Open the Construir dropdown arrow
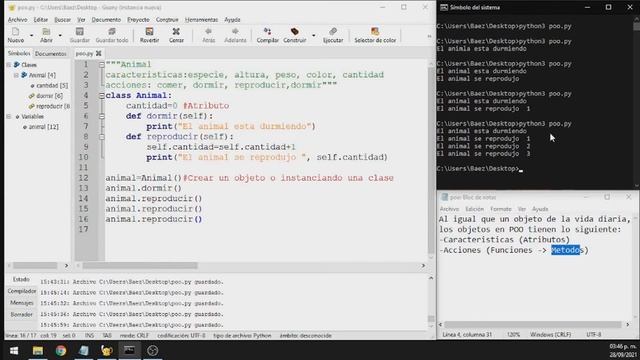The height and width of the screenshot is (360, 640). pos(313,36)
